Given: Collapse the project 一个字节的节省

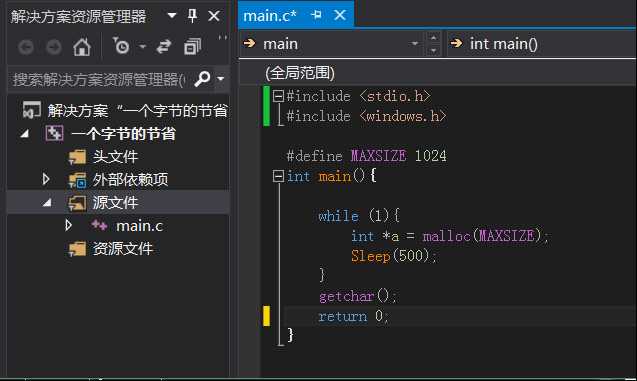Looking at the screenshot, I should (25, 134).
